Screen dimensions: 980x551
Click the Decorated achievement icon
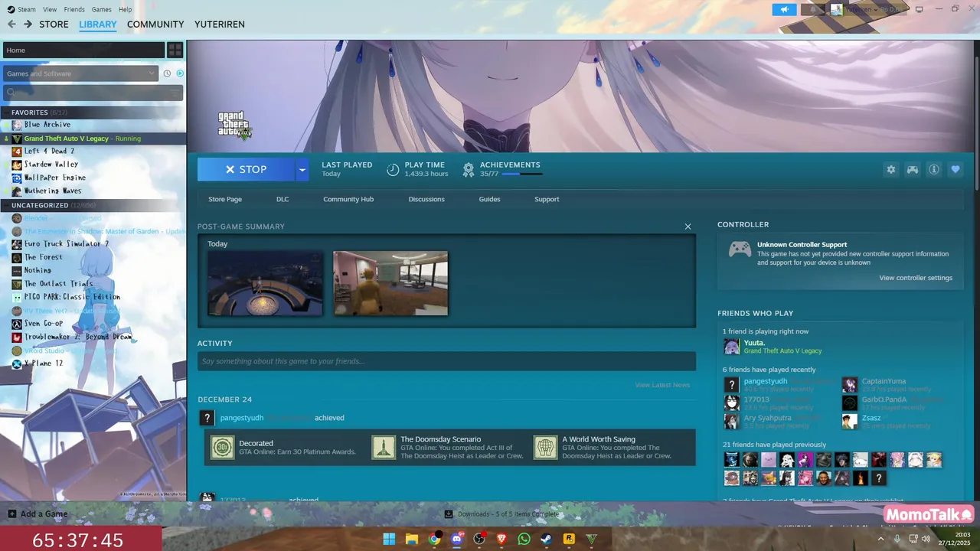[223, 448]
